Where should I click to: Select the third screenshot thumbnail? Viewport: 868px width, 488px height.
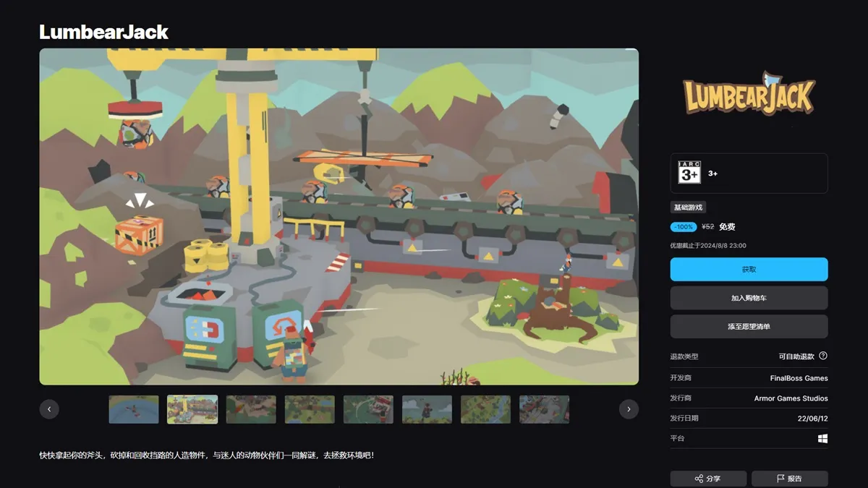click(x=251, y=409)
